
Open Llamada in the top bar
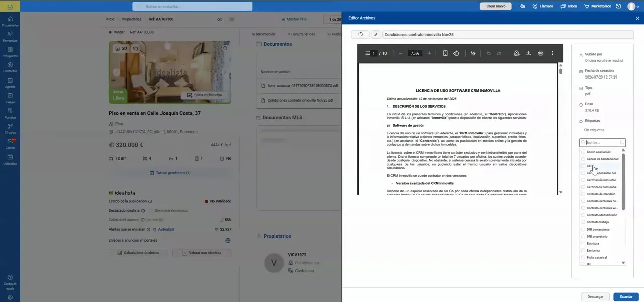point(542,6)
